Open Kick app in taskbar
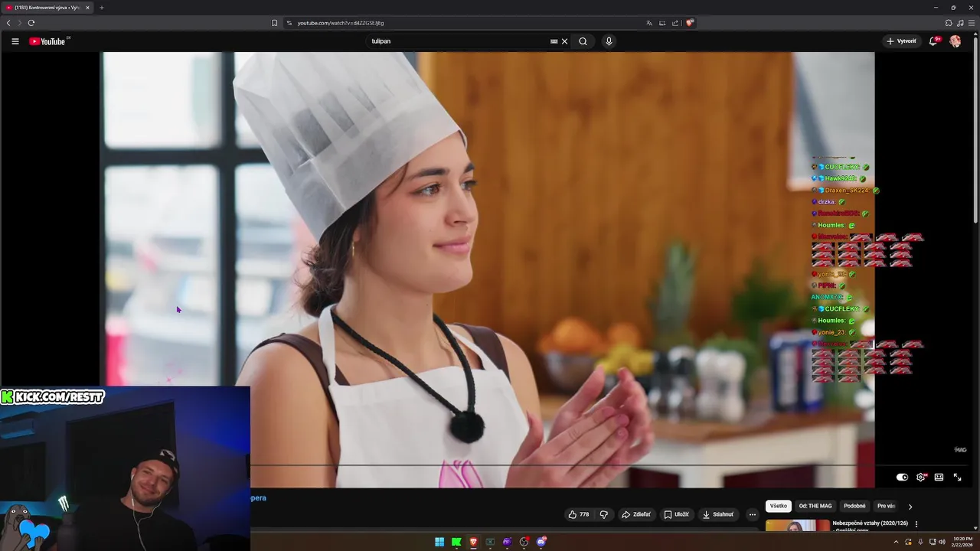 pos(456,542)
